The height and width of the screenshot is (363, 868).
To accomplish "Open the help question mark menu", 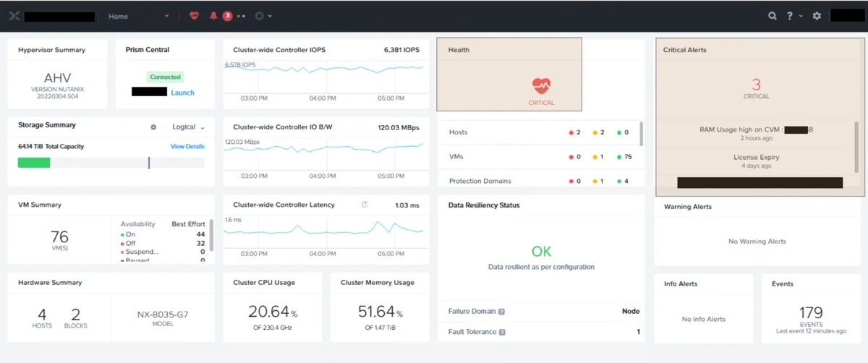I will [x=790, y=16].
